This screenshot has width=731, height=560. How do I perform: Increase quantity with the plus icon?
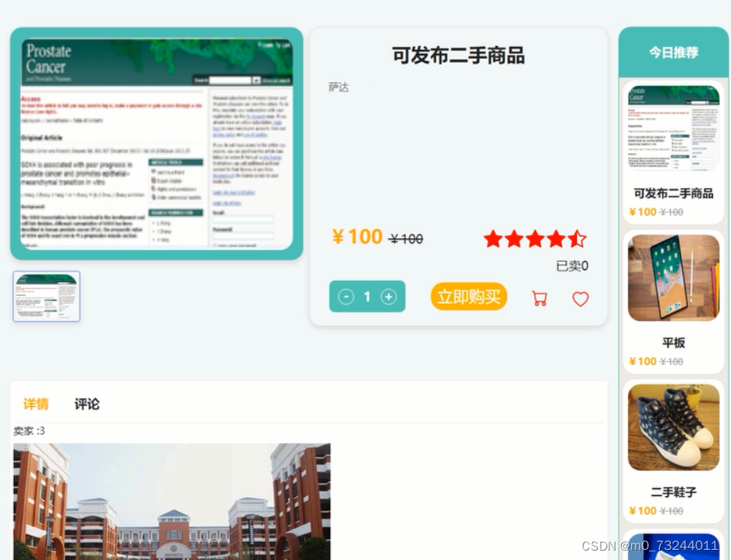[x=388, y=297]
